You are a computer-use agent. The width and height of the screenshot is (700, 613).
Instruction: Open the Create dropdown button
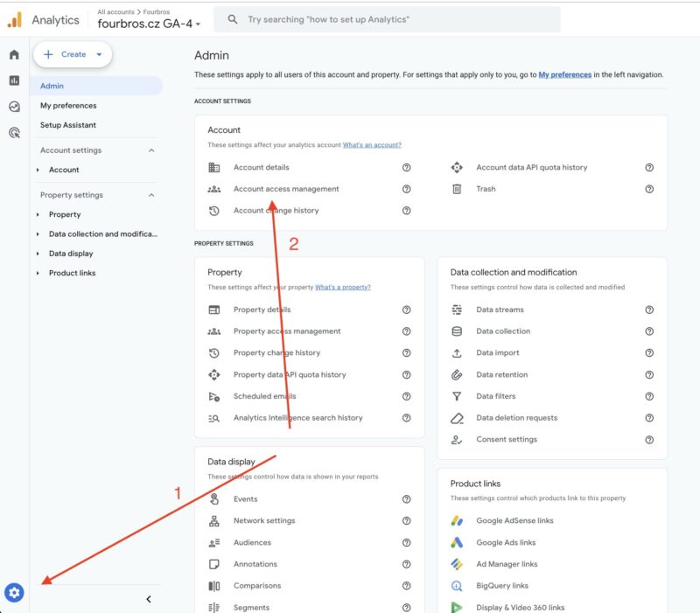[73, 54]
